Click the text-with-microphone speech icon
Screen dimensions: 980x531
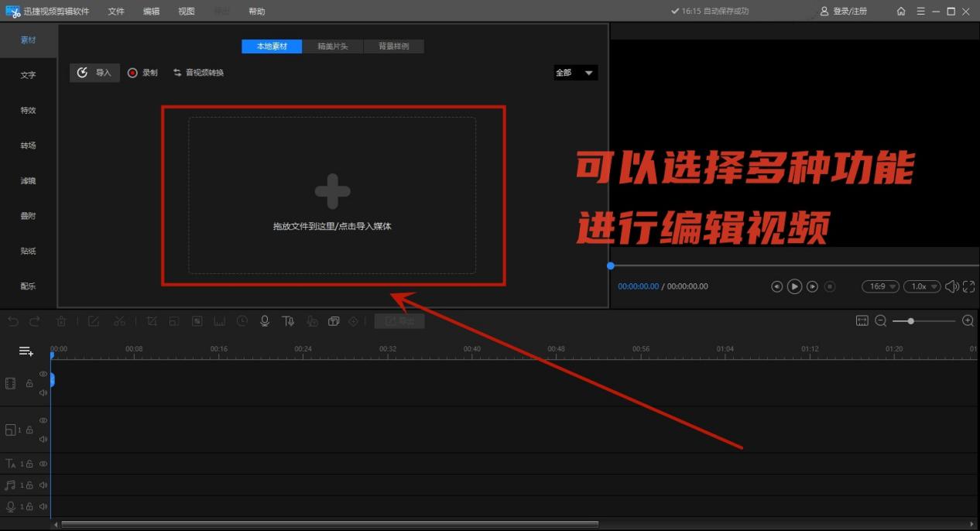click(x=288, y=321)
